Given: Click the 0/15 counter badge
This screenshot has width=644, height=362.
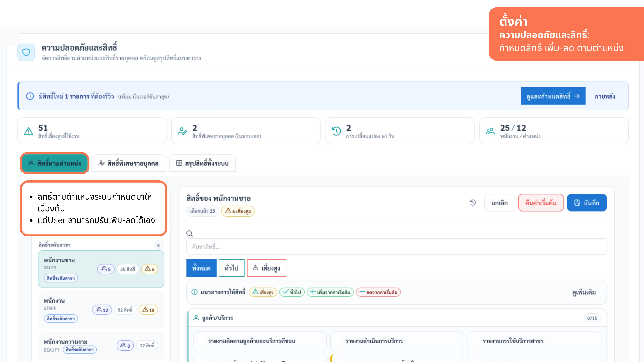Looking at the screenshot, I should 592,318.
